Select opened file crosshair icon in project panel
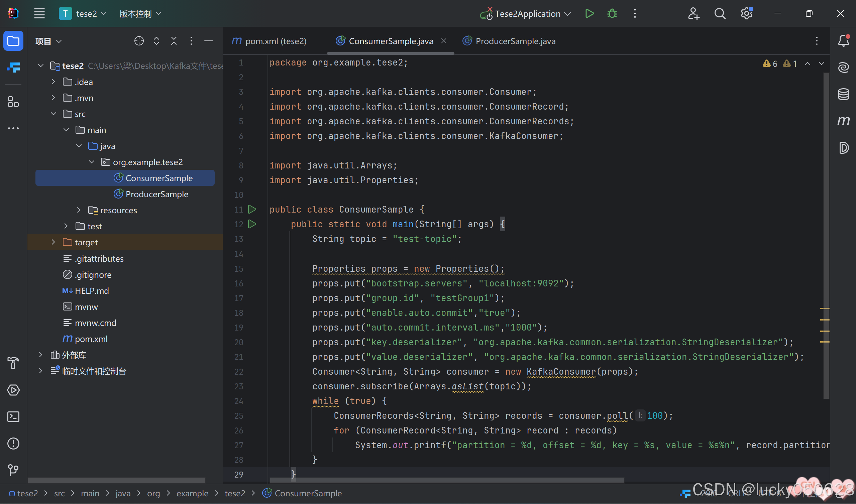 click(139, 41)
